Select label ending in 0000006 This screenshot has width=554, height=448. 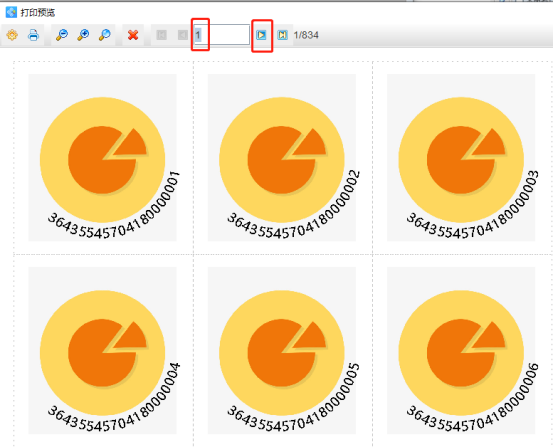(461, 350)
